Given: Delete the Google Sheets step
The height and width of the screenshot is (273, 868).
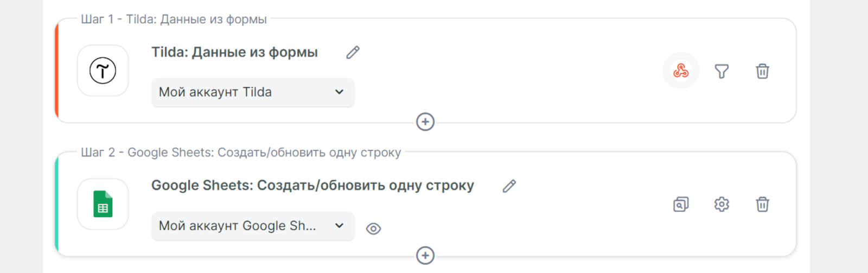Looking at the screenshot, I should tap(762, 205).
